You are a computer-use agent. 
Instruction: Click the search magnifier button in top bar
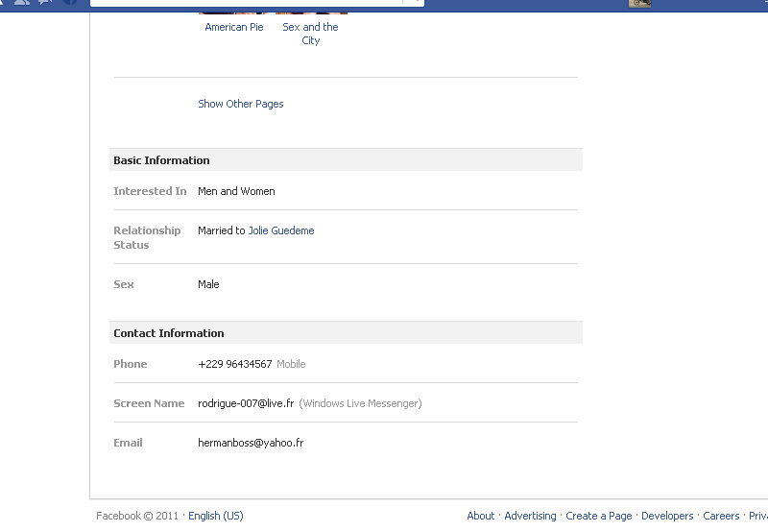click(x=413, y=3)
